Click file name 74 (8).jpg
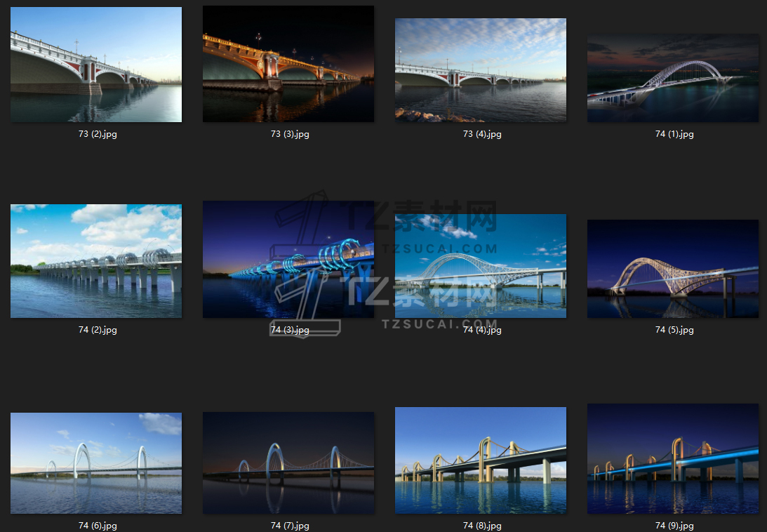The width and height of the screenshot is (767, 532). pos(482,526)
